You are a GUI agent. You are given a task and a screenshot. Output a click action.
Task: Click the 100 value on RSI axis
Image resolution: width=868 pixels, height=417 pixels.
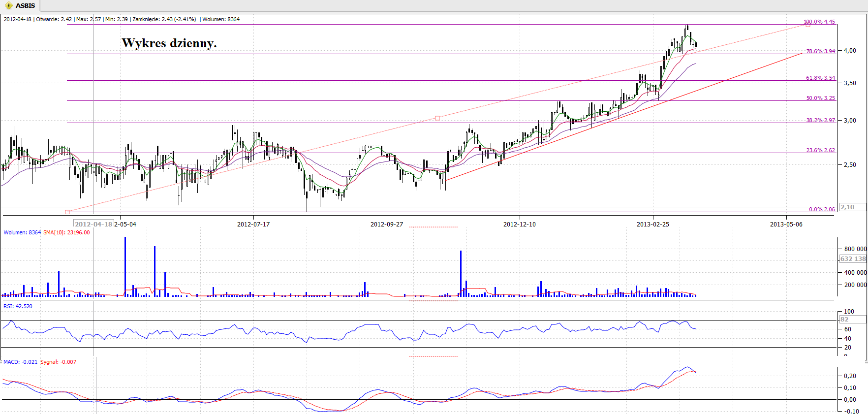(x=849, y=312)
